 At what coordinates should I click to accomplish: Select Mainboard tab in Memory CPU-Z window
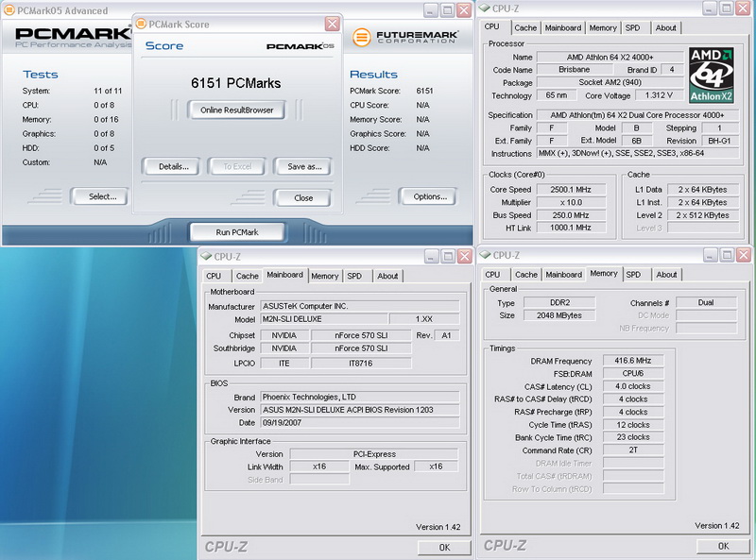563,275
